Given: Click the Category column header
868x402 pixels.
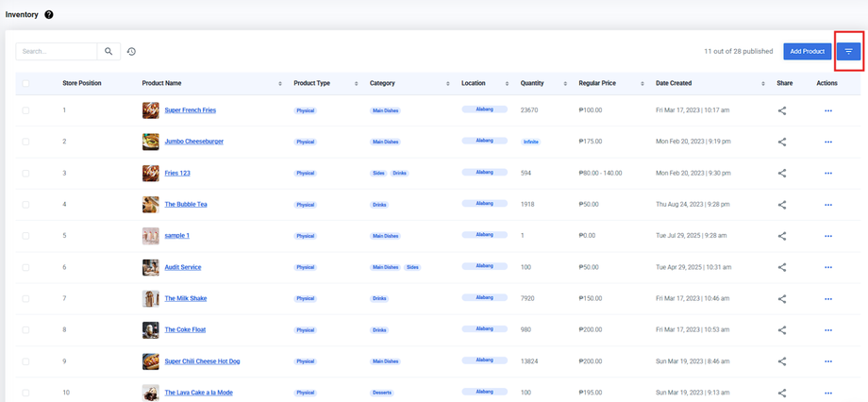Looking at the screenshot, I should click(x=382, y=83).
